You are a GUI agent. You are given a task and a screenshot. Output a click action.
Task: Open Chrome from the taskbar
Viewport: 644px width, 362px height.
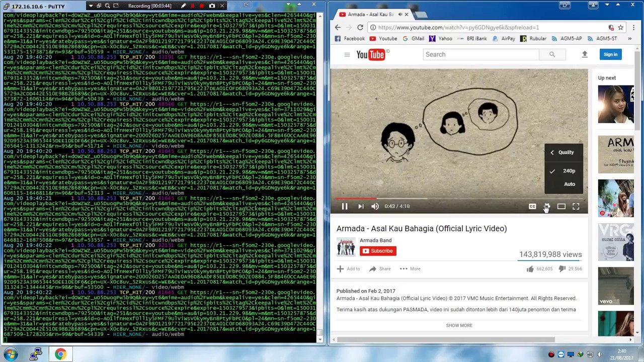click(x=60, y=354)
